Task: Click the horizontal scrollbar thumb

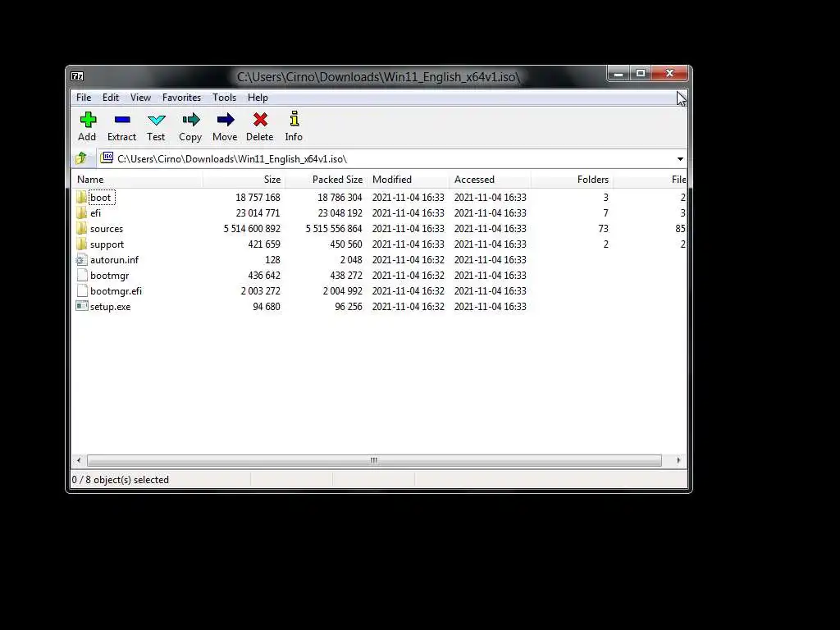Action: click(374, 460)
